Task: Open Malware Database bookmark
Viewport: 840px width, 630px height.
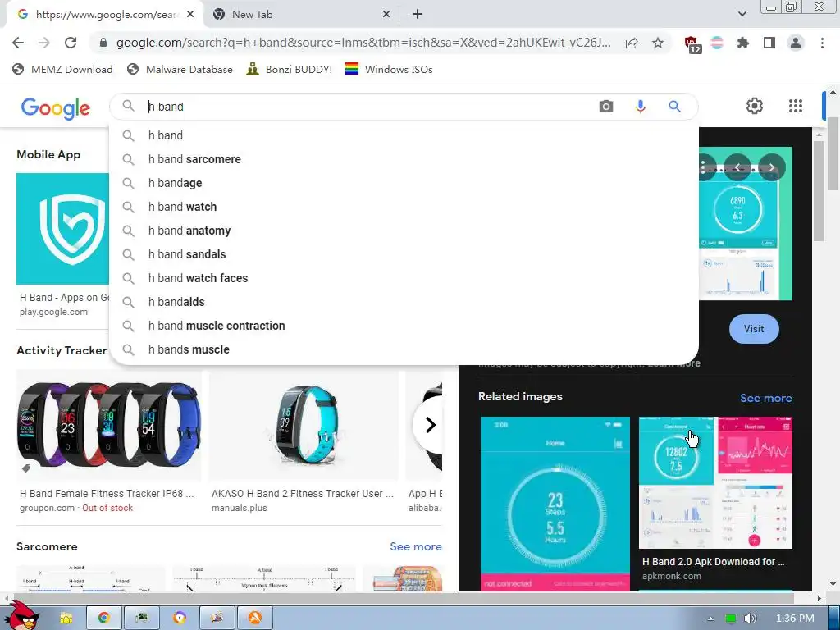Action: tap(180, 69)
